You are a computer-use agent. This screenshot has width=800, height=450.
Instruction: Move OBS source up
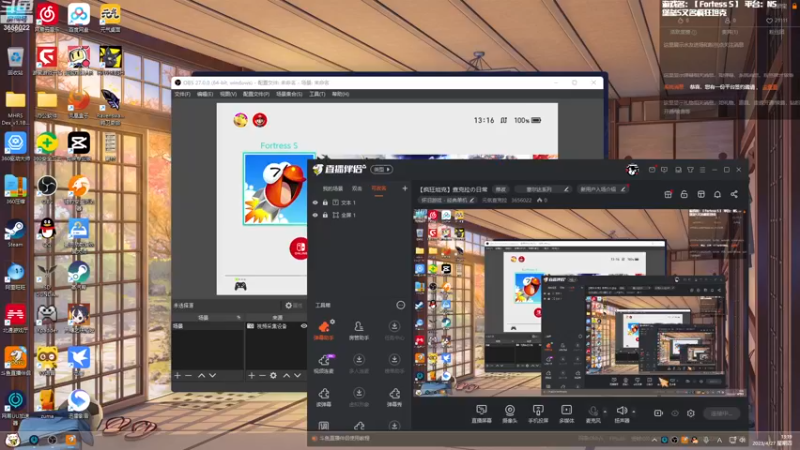287,376
